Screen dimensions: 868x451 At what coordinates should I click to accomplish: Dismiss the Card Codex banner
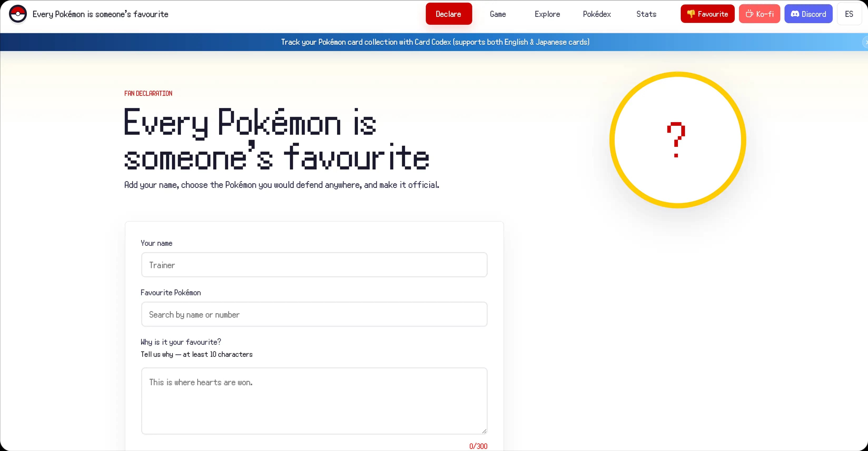click(865, 42)
